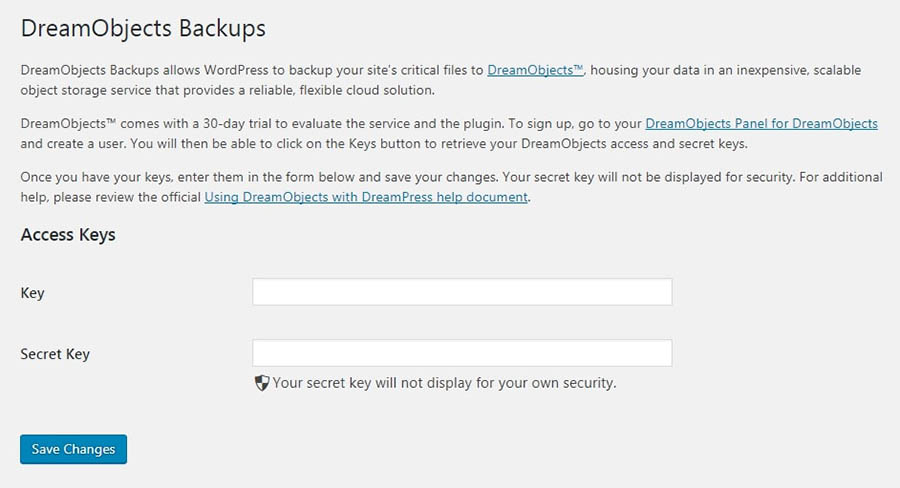Click the Key field label
The image size is (900, 488).
33,293
